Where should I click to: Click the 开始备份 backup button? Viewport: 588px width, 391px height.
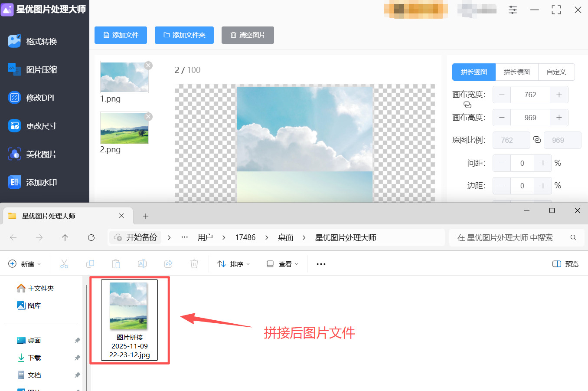(x=135, y=237)
